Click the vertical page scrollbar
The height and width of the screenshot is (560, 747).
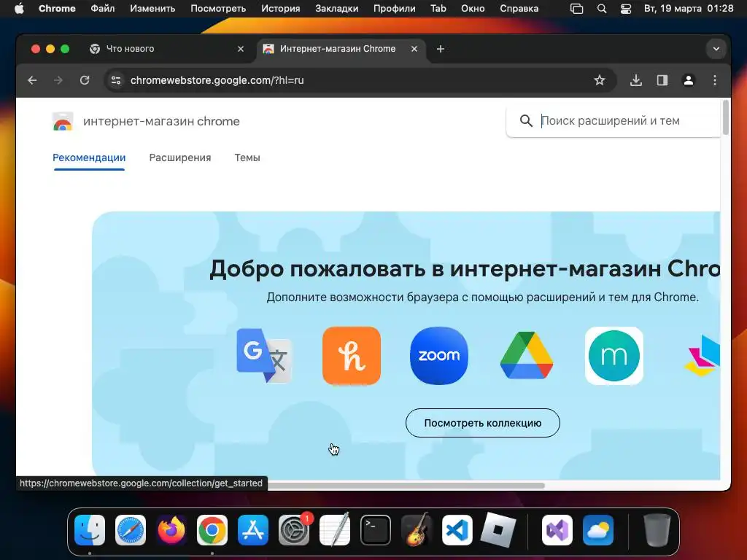726,117
